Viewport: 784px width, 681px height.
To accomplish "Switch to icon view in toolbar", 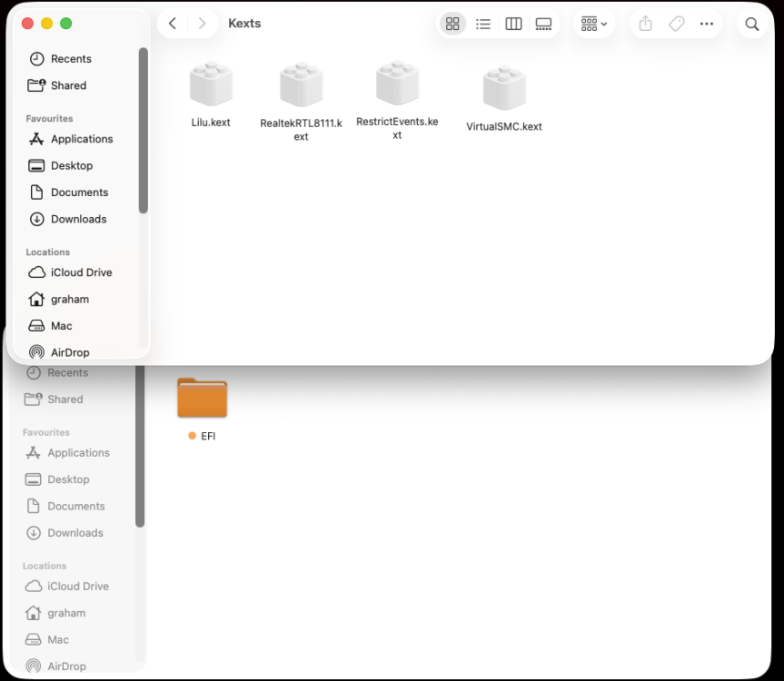I will [452, 24].
